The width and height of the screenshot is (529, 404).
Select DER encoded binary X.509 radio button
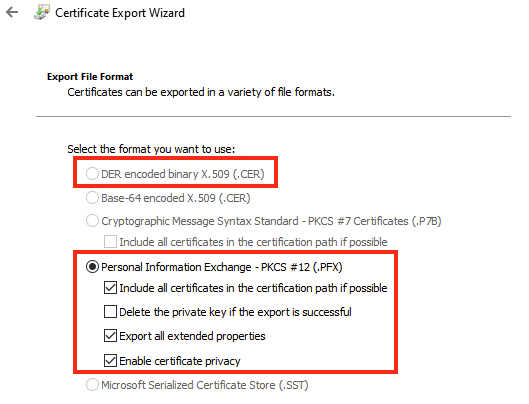tap(92, 174)
